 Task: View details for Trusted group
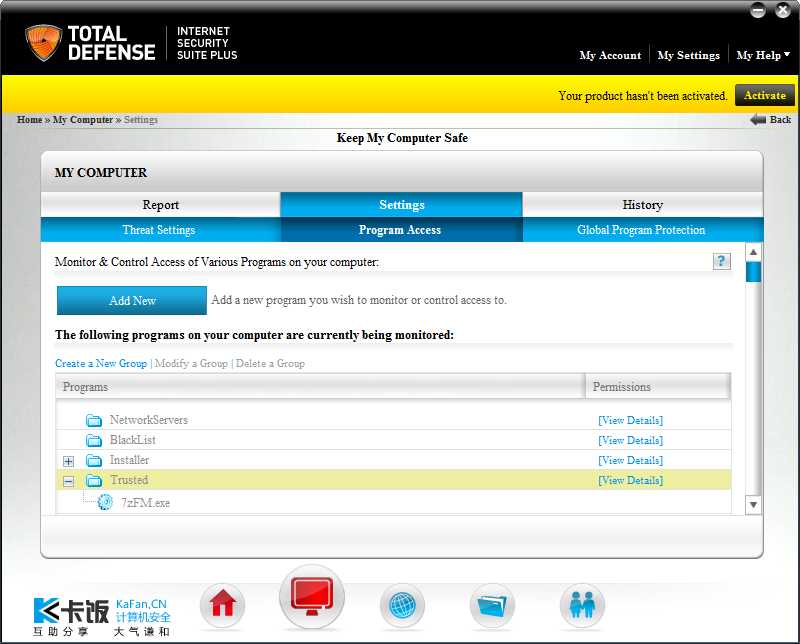(631, 480)
